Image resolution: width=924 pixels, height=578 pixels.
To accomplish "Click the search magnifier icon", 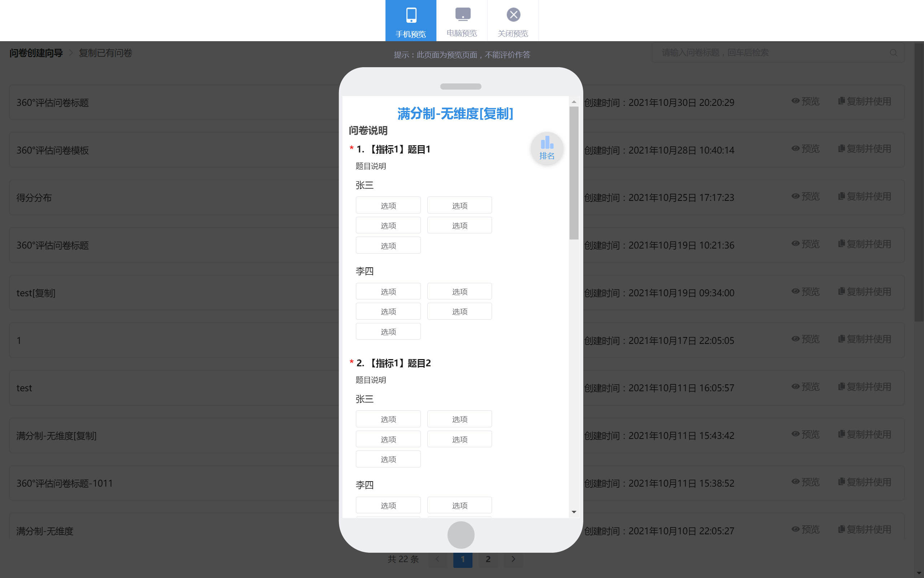I will click(893, 53).
